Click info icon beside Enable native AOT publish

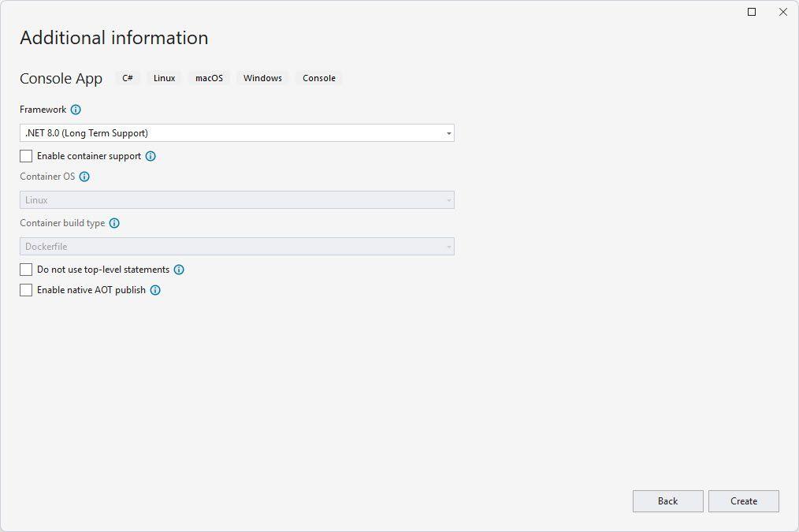pyautogui.click(x=155, y=290)
